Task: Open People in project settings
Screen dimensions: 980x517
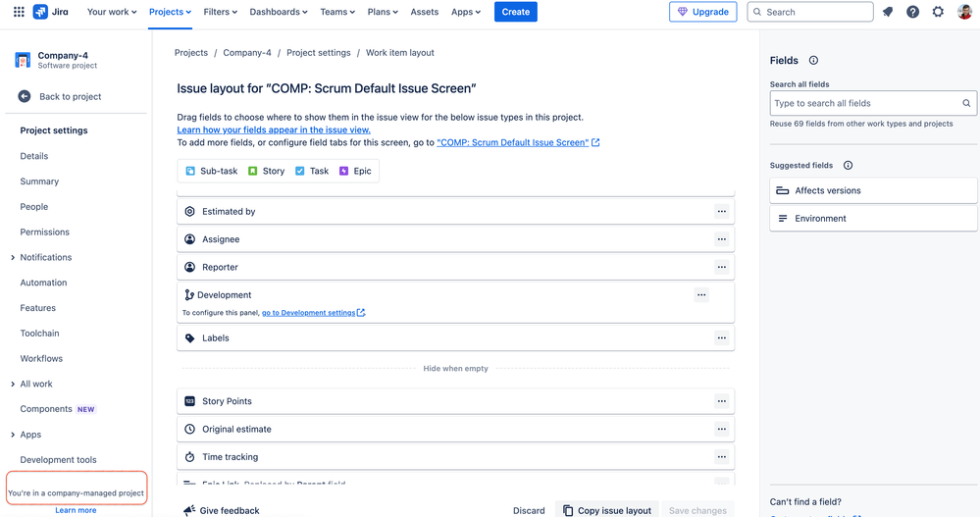Action: (33, 207)
